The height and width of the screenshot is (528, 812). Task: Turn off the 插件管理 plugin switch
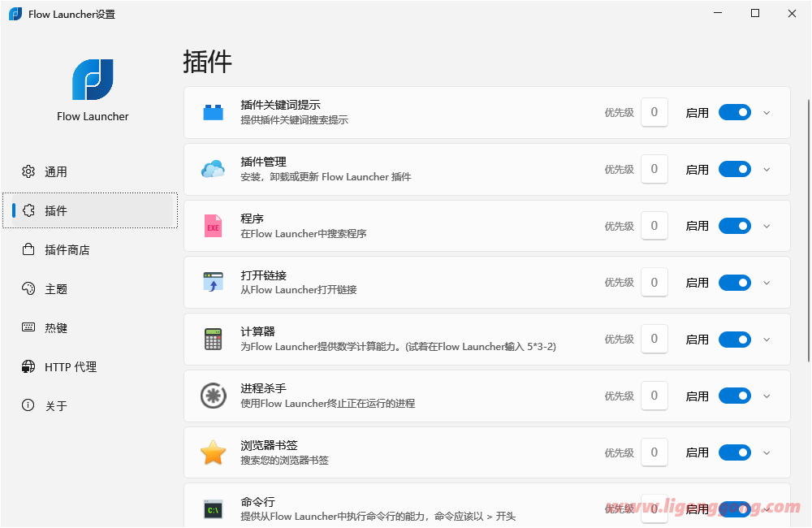tap(734, 170)
